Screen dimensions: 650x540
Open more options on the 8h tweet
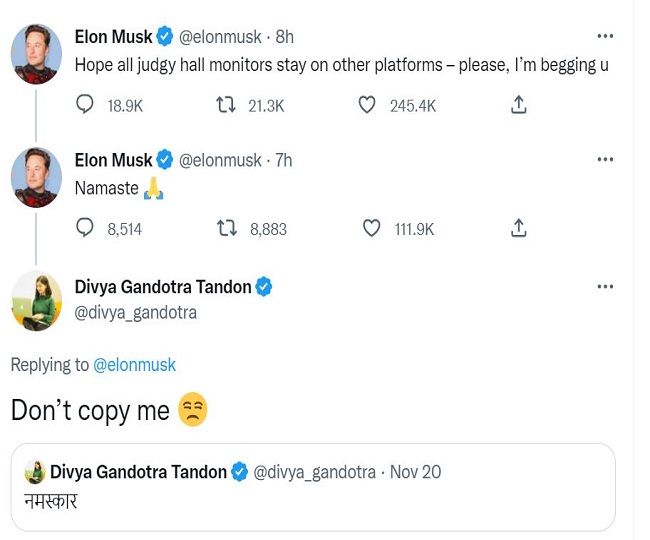coord(605,36)
